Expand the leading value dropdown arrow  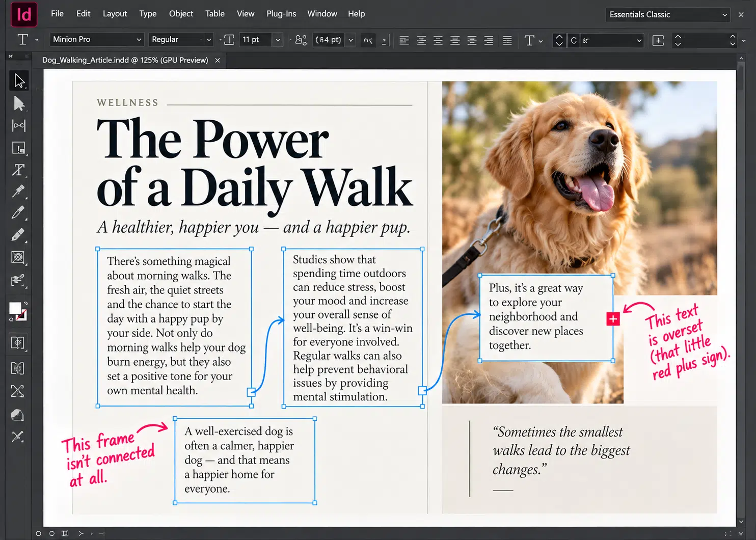[350, 40]
